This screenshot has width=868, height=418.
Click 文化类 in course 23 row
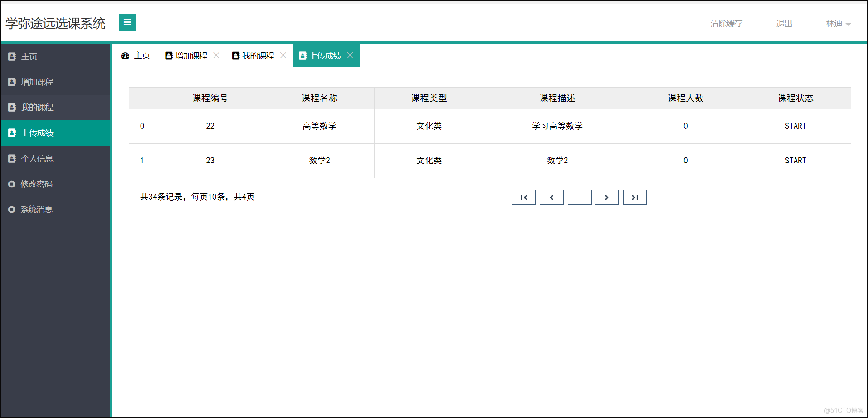tap(429, 161)
